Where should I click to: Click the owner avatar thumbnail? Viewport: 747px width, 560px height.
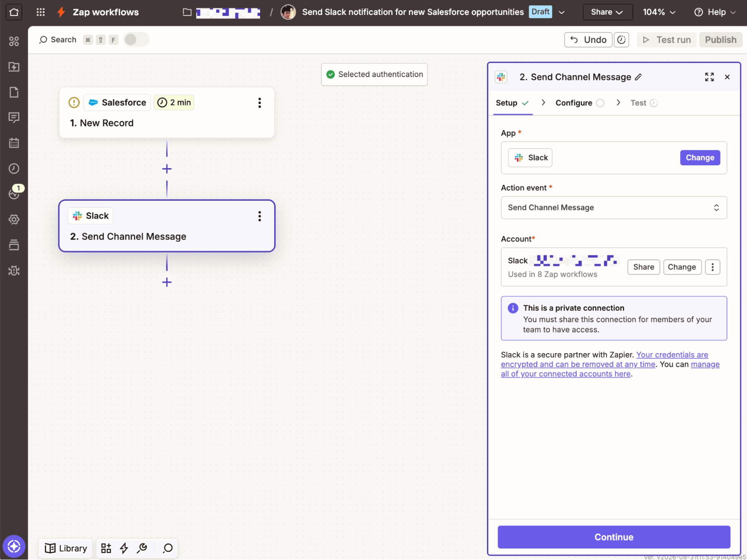pyautogui.click(x=288, y=12)
